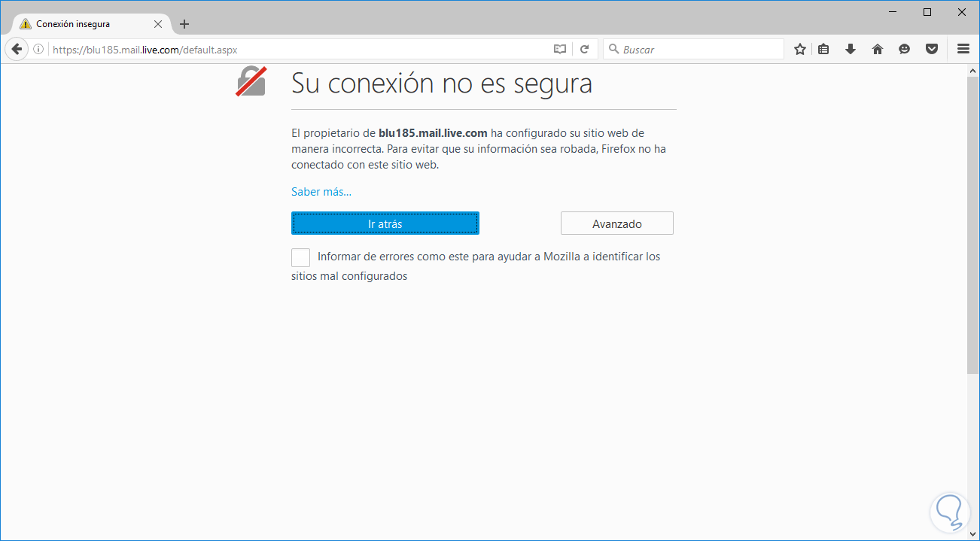Open the hamburger menu icon
The height and width of the screenshot is (541, 980).
963,50
